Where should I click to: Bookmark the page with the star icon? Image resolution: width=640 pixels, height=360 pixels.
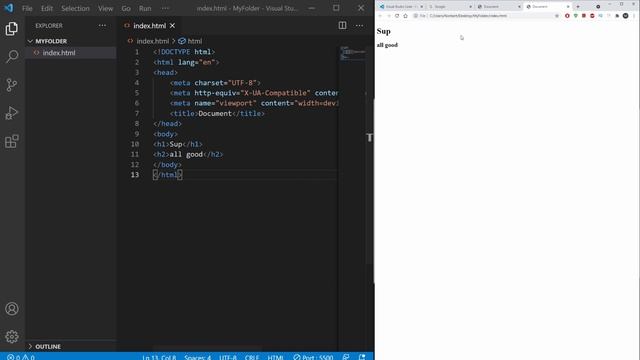coord(557,16)
